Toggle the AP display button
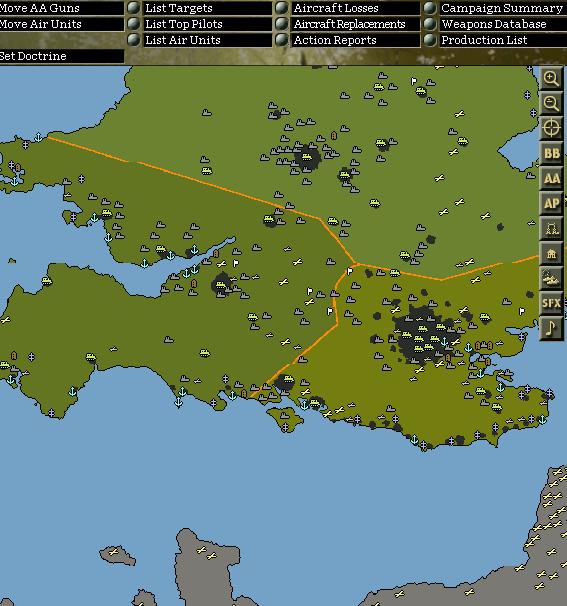 pos(551,203)
